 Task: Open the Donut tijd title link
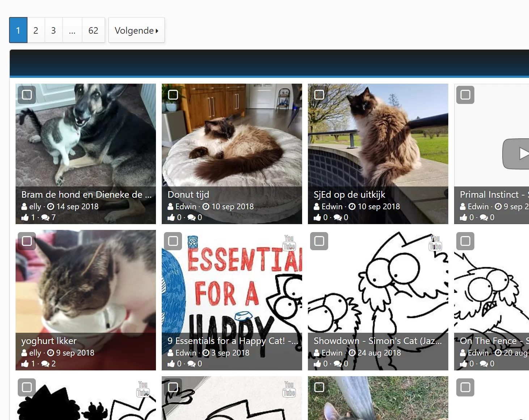tap(189, 194)
